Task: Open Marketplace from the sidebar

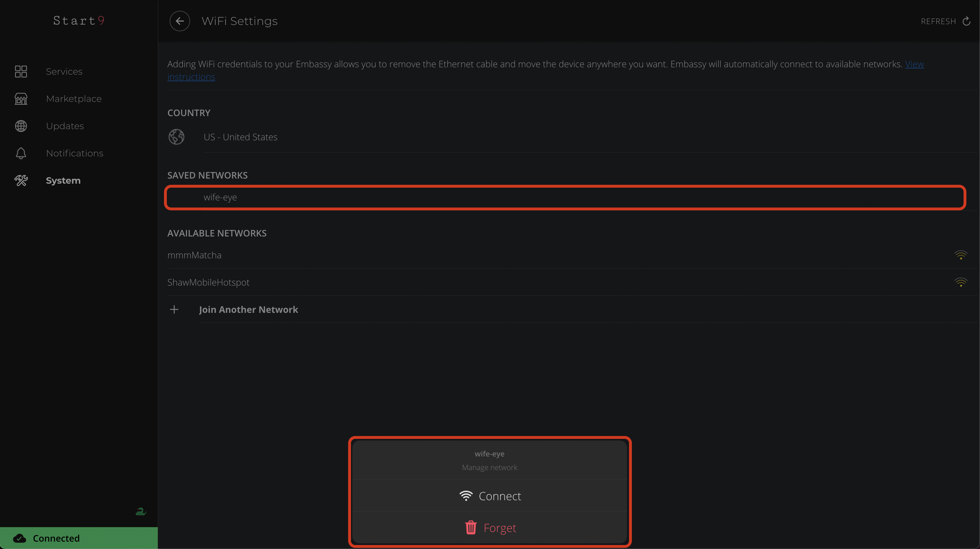Action: 74,99
